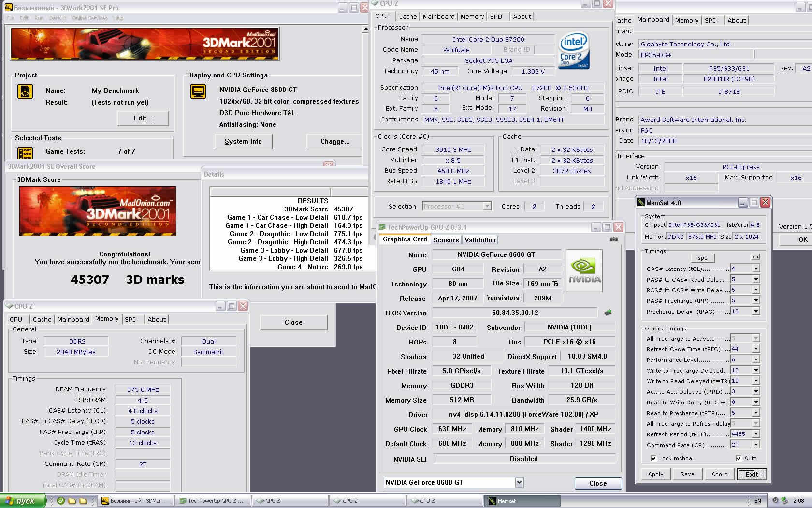This screenshot has width=812, height=508.
Task: Click the project icon beside My Benchmark
Action: click(25, 91)
